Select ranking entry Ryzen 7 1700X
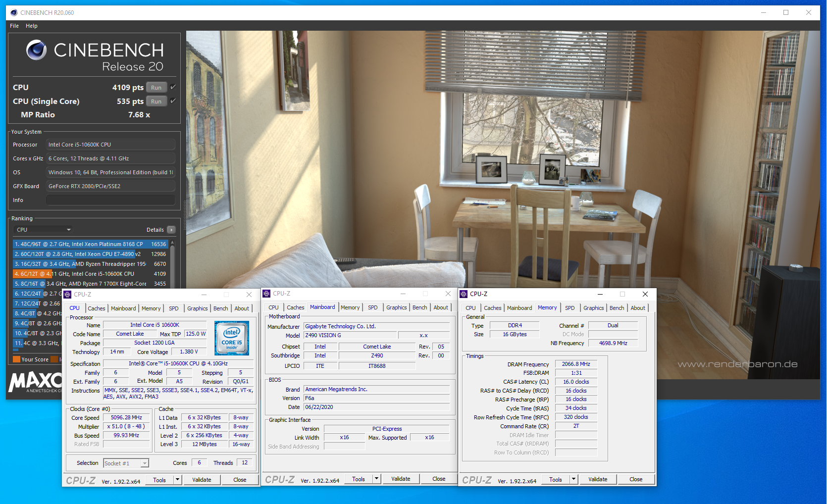This screenshot has height=504, width=827. pyautogui.click(x=91, y=284)
